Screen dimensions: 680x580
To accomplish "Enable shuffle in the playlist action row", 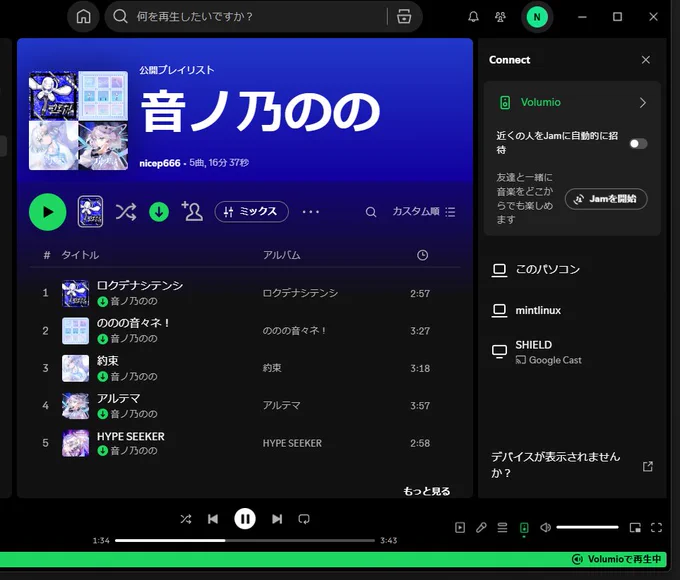I will click(126, 212).
